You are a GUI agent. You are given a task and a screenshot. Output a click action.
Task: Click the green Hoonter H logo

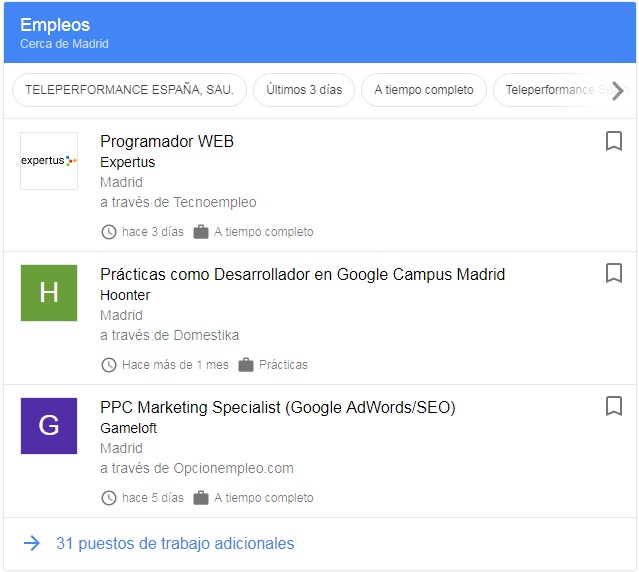[49, 293]
